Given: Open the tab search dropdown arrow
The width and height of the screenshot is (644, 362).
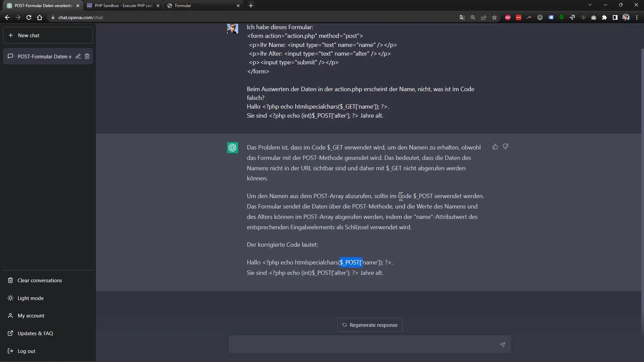Looking at the screenshot, I should tap(590, 5).
